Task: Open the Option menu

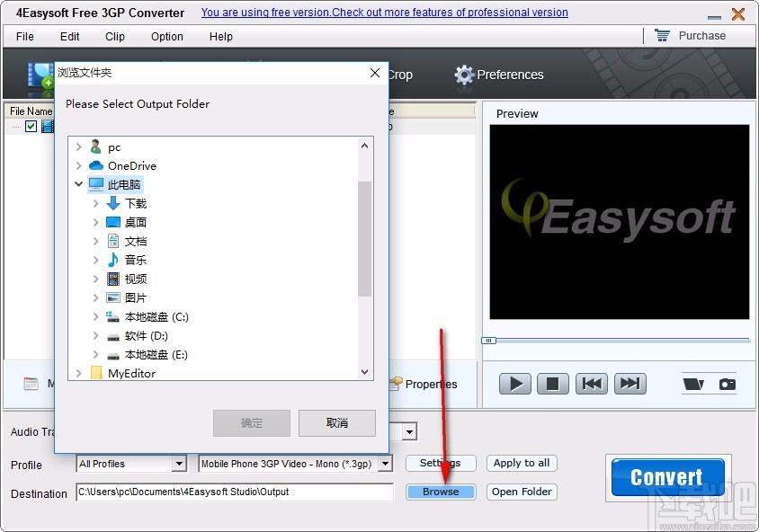Action: pos(167,36)
